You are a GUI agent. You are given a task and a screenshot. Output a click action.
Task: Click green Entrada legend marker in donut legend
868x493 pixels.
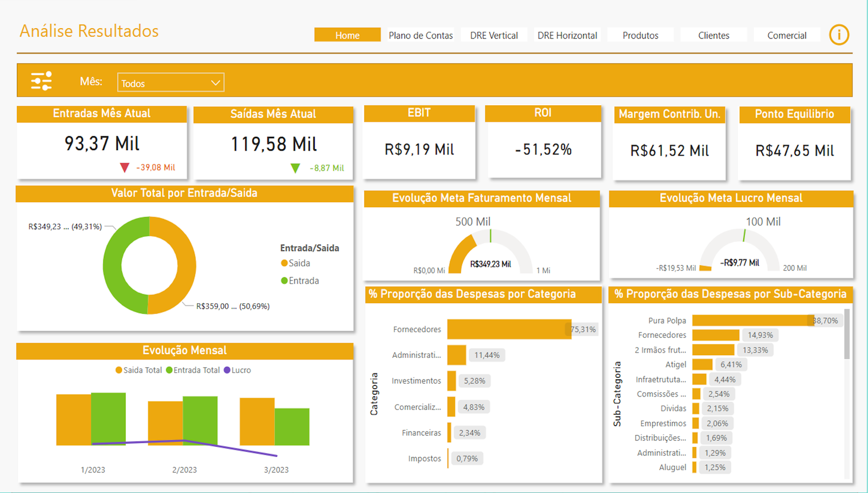pyautogui.click(x=284, y=280)
